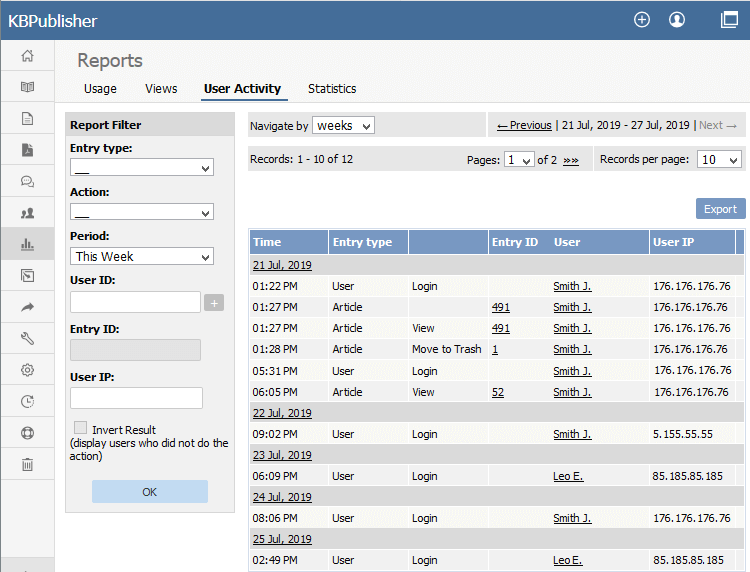Image resolution: width=750 pixels, height=572 pixels.
Task: Click the Move to Trash action cell
Action: click(447, 349)
